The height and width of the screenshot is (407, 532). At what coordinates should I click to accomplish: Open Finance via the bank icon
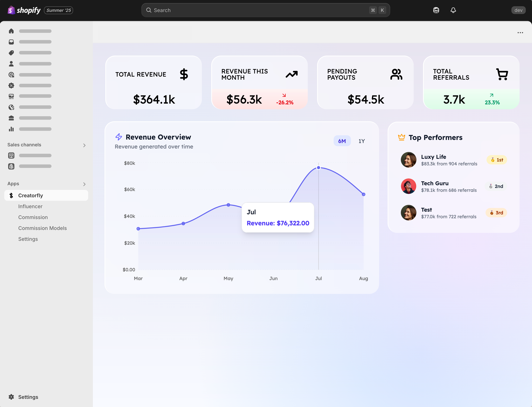pos(11,118)
